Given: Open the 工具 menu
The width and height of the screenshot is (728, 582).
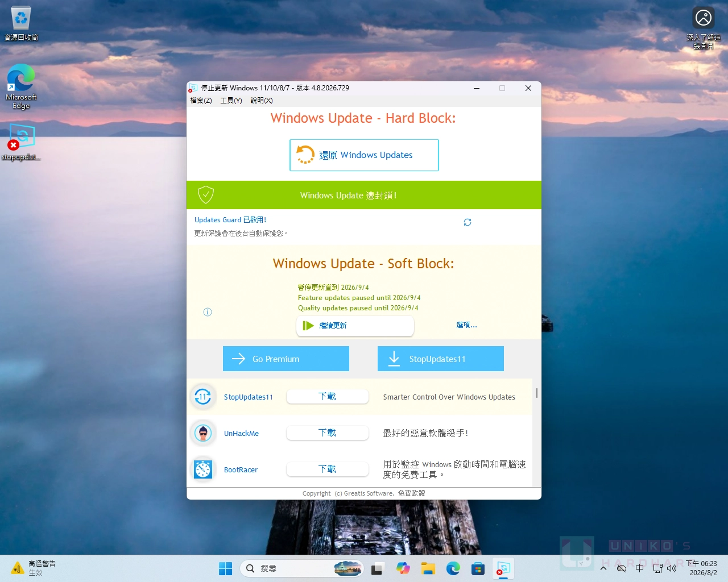Looking at the screenshot, I should 231,101.
